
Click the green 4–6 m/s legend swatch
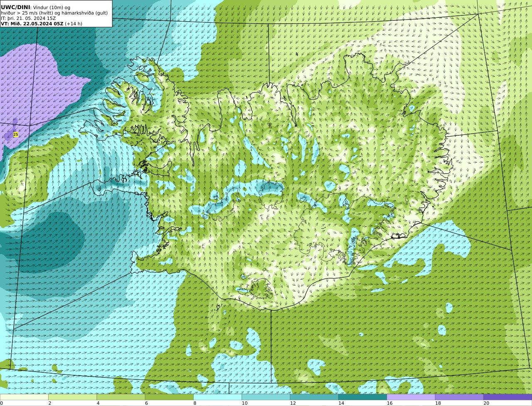[121, 397]
